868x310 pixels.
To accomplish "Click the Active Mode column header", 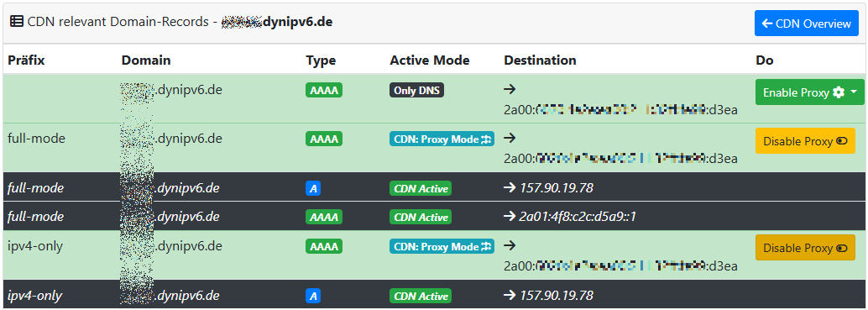I will tap(430, 60).
